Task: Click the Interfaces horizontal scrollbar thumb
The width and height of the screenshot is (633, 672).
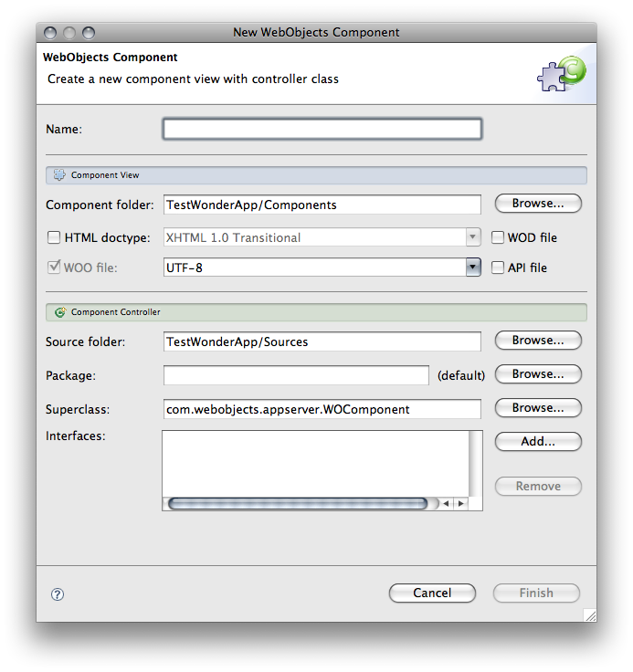Action: [x=298, y=504]
